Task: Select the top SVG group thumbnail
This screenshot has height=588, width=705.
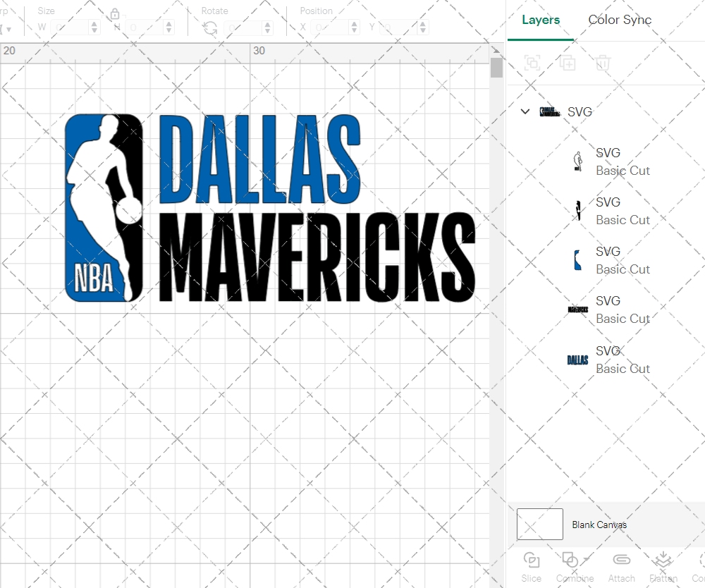Action: point(549,112)
